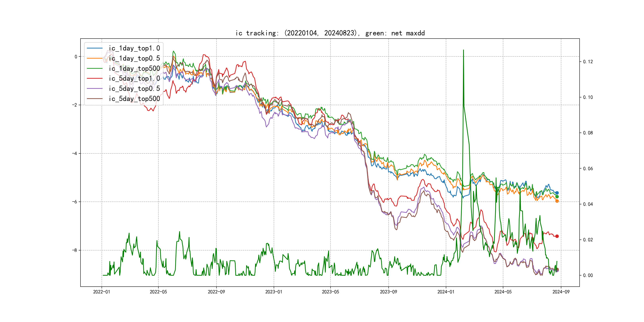Viewport: 644px width, 322px height.
Task: Click the blue endpoint dot marker
Action: (557, 193)
